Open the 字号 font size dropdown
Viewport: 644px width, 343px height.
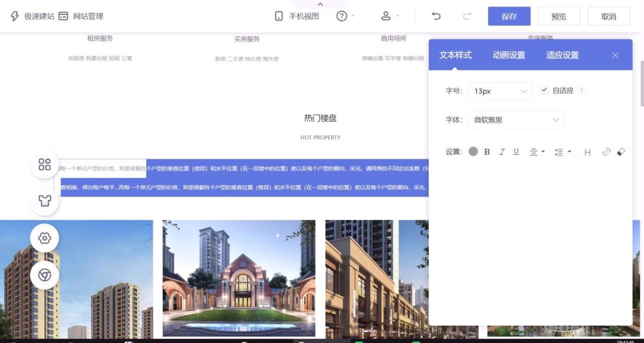pyautogui.click(x=499, y=91)
